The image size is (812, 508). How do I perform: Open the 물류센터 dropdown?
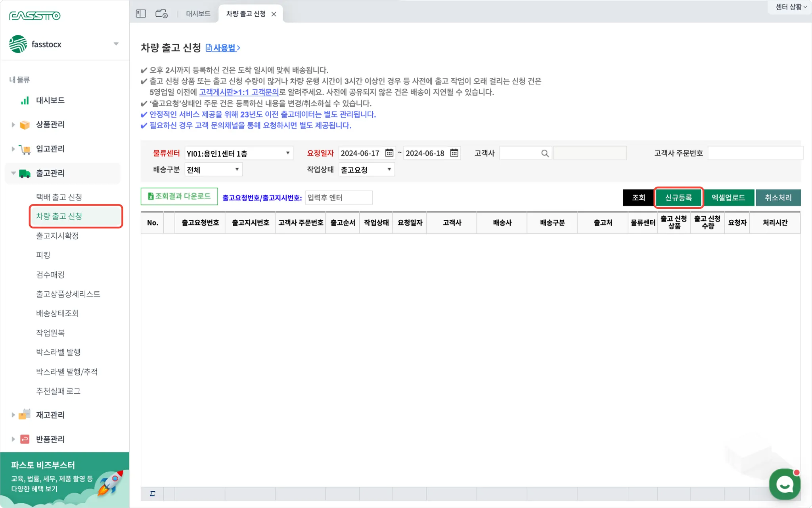238,153
